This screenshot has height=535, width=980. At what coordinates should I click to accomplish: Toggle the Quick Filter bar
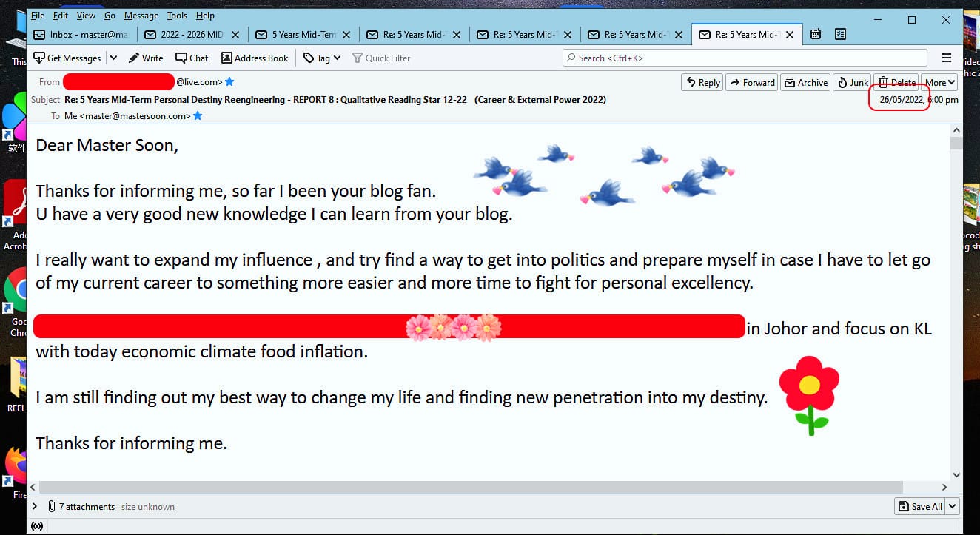(381, 58)
